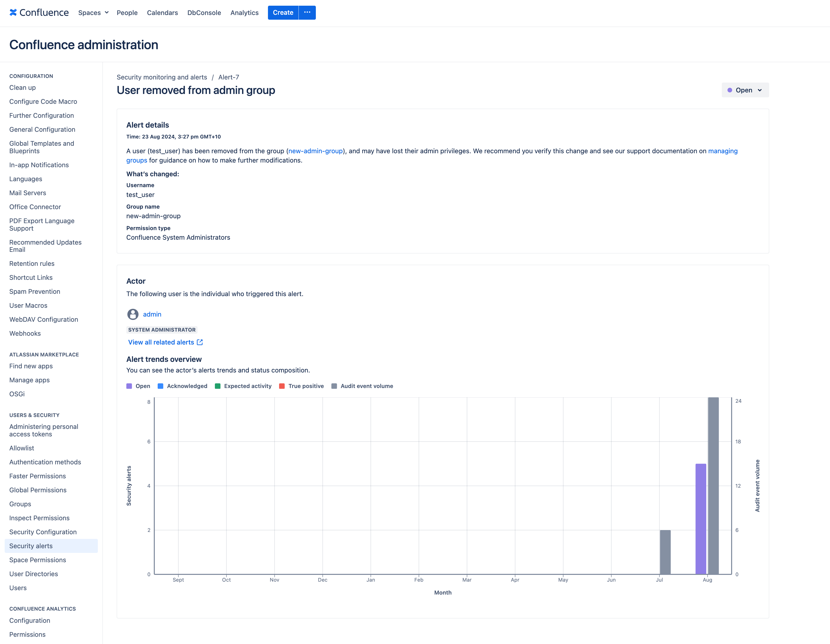The width and height of the screenshot is (830, 644).
Task: Open Space Permissions
Action: (x=37, y=560)
